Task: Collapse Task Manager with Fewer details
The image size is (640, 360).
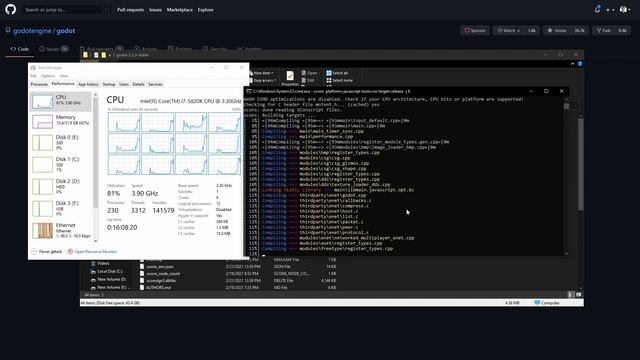Action: 47,251
